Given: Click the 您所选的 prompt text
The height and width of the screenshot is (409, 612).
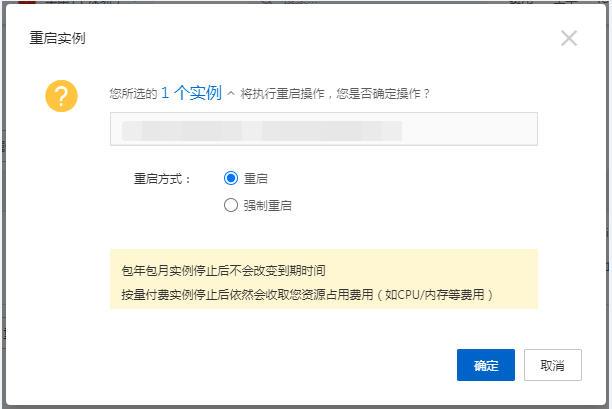Looking at the screenshot, I should click(133, 94).
